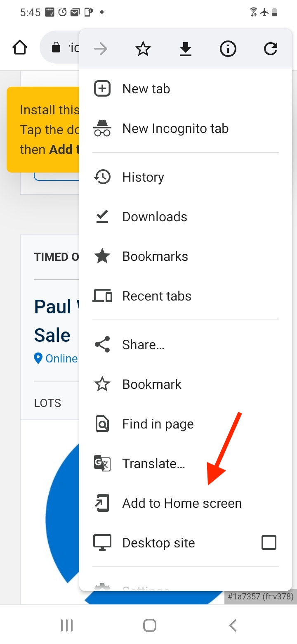Open page info via the info icon

click(x=228, y=48)
